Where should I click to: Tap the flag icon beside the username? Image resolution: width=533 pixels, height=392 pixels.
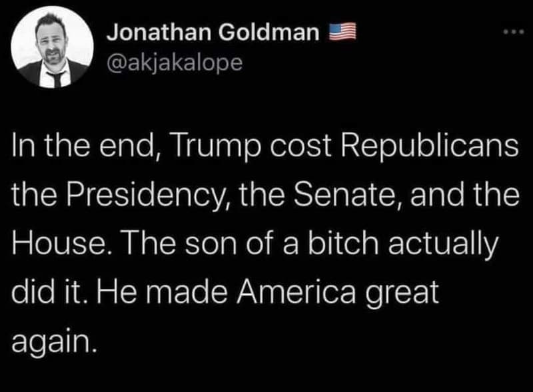pyautogui.click(x=342, y=30)
